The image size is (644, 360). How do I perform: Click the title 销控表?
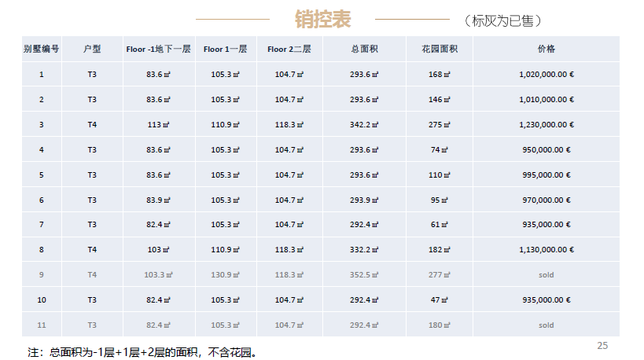point(323,20)
